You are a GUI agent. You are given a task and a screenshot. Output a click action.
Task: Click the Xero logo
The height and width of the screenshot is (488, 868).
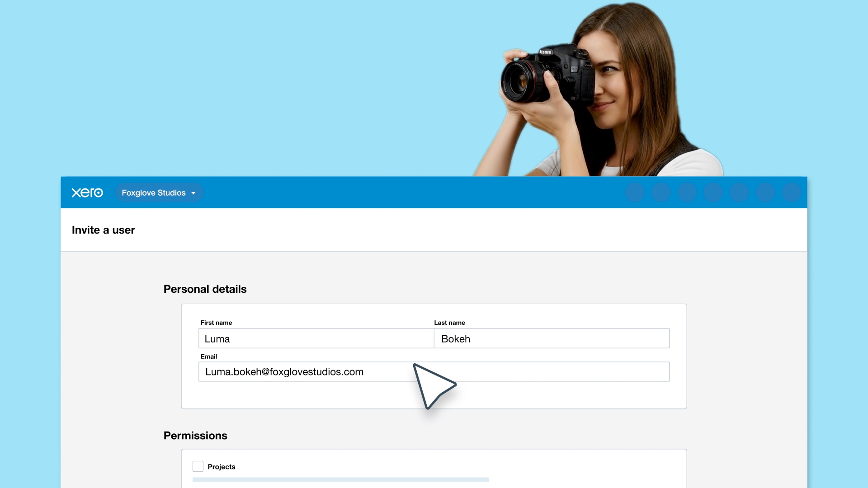tap(87, 192)
